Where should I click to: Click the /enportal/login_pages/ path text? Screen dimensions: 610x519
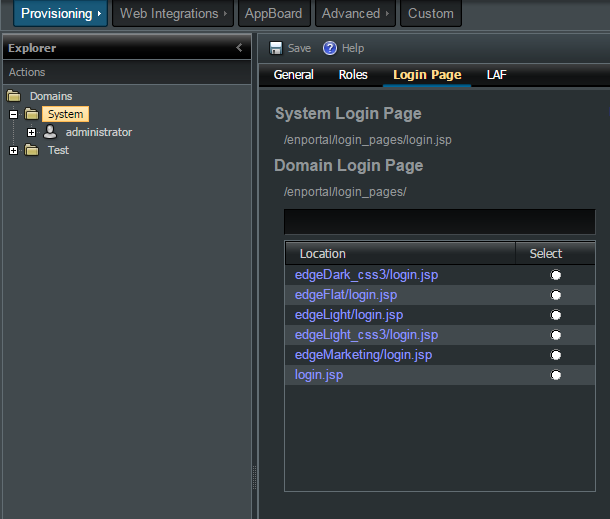point(345,192)
